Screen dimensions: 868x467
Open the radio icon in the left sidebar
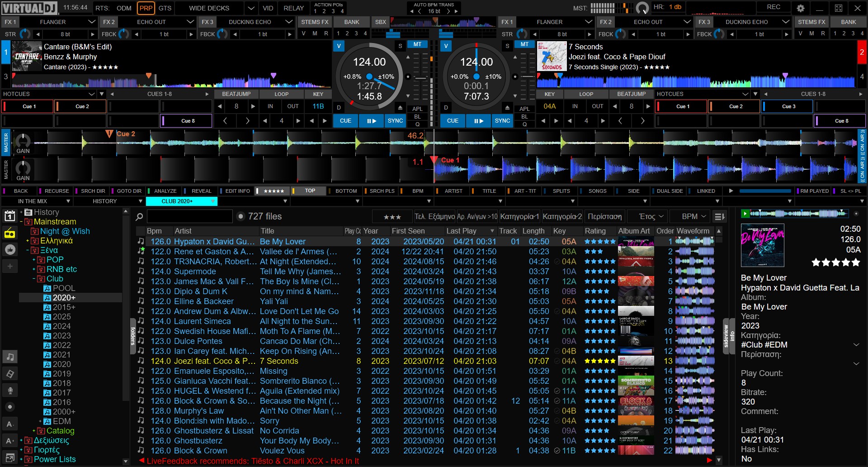pyautogui.click(x=10, y=233)
